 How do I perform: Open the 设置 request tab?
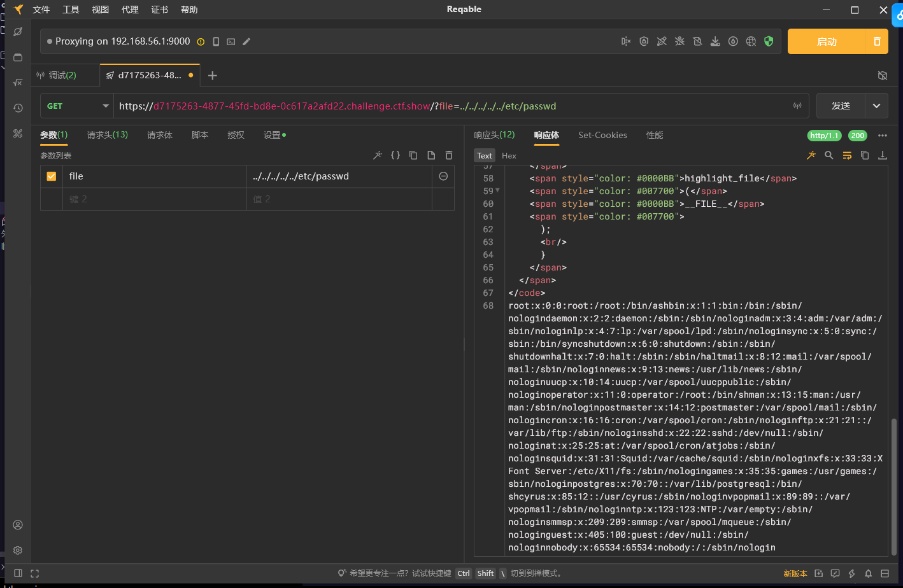(274, 135)
